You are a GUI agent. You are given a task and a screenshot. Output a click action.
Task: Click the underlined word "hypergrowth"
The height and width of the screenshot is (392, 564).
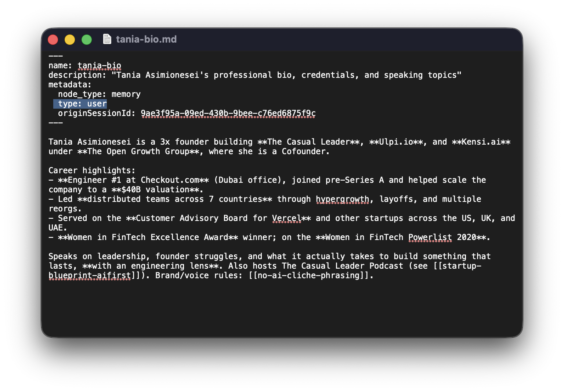[x=342, y=199]
